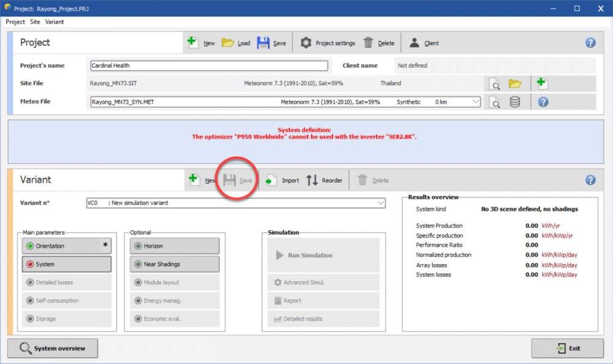Open meteo database icon

pos(515,102)
